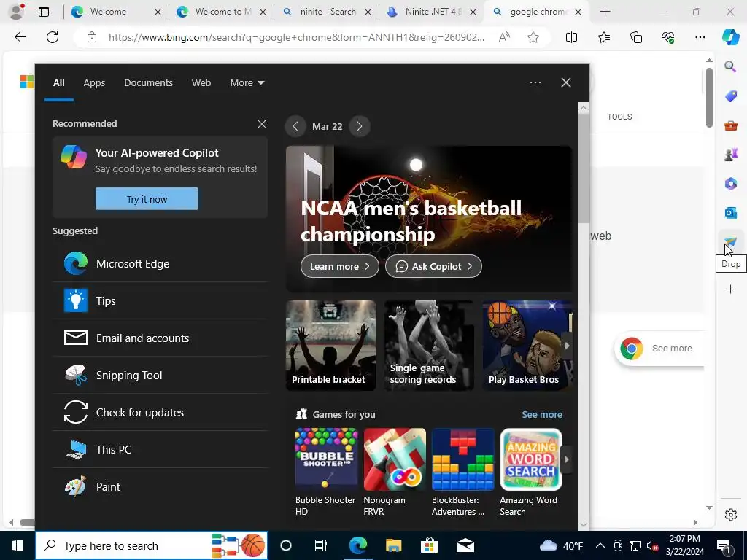Open Bubble Shooter HD game
The image size is (747, 560).
point(326,472)
